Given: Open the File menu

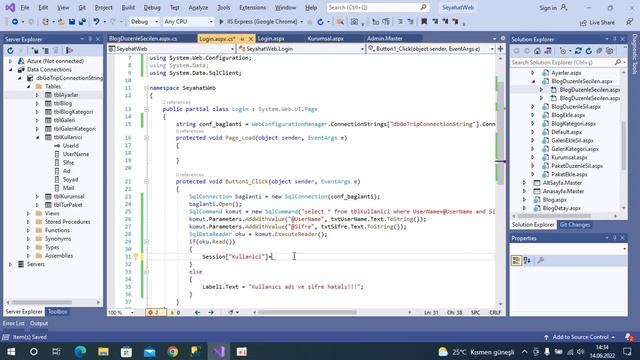Looking at the screenshot, I should pos(25,7).
